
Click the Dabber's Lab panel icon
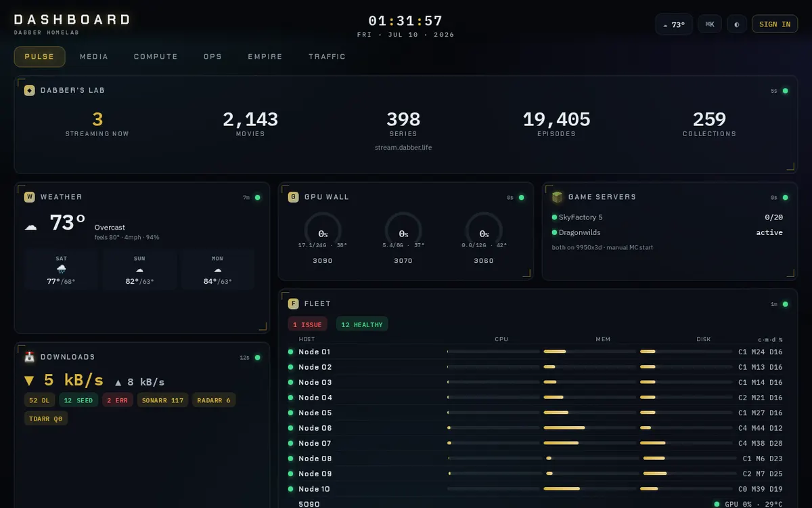(30, 90)
